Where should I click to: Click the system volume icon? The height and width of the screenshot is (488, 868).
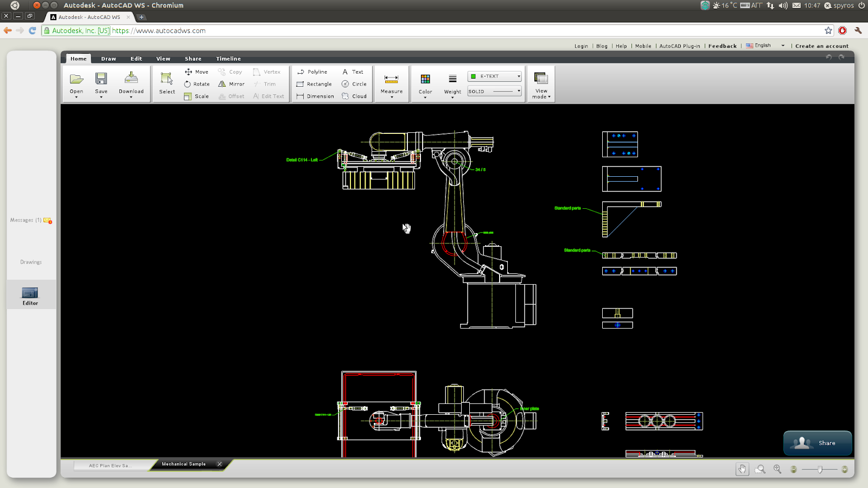(x=783, y=5)
